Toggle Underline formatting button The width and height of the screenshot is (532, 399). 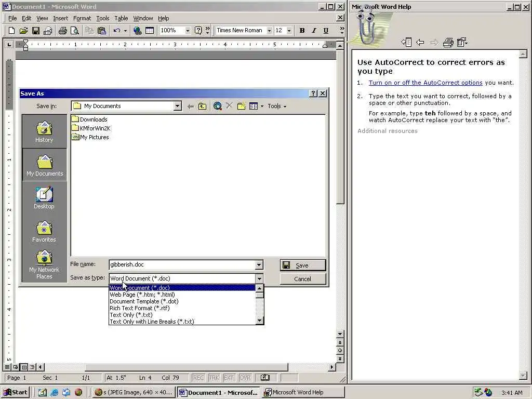326,31
